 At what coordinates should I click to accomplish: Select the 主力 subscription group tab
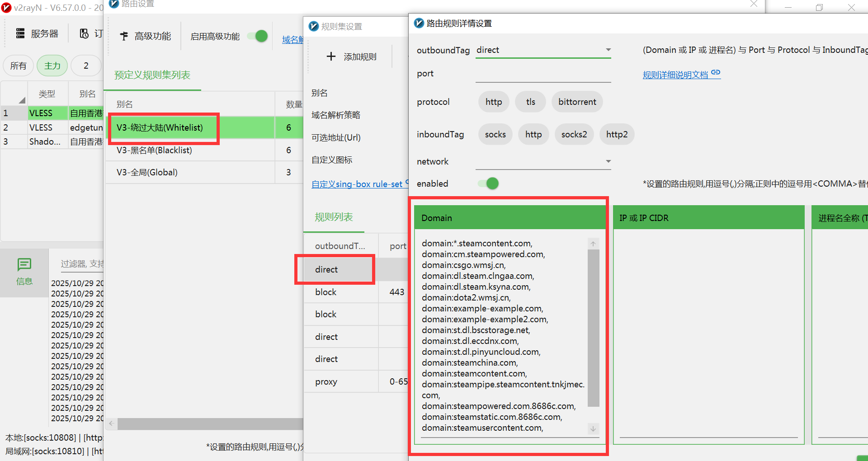(x=52, y=66)
